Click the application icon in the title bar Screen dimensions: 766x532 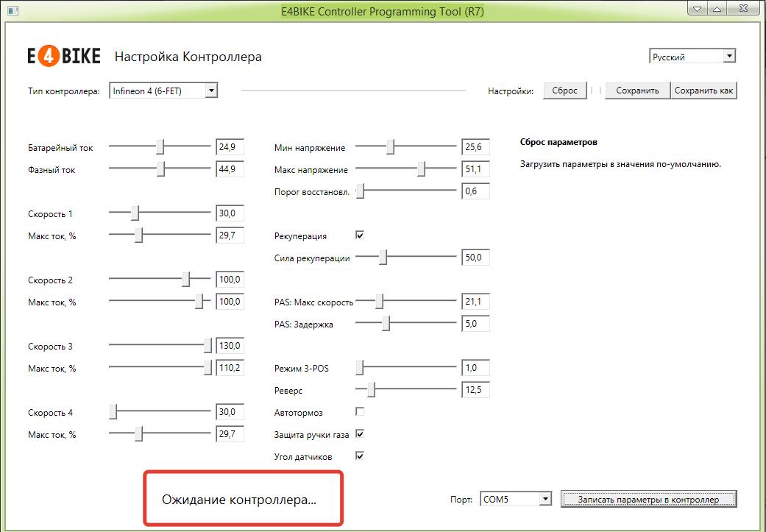(x=13, y=10)
